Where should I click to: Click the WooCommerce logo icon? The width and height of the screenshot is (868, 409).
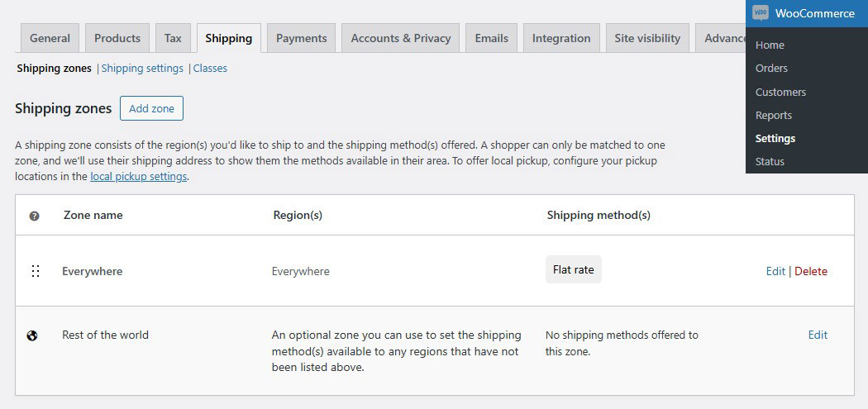(761, 13)
